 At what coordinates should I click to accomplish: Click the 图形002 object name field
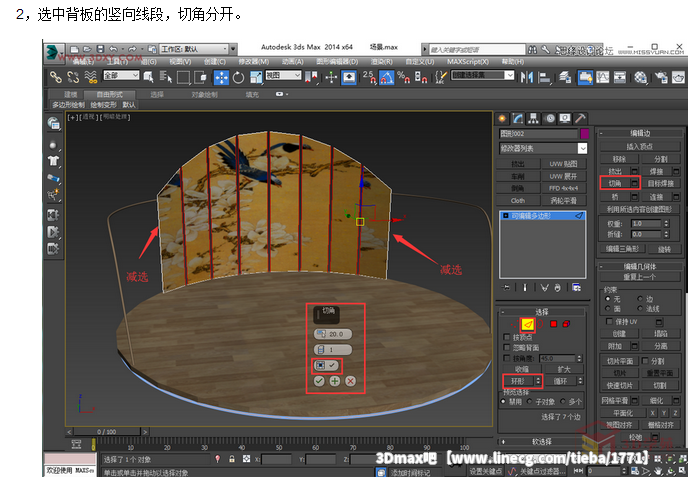pyautogui.click(x=538, y=133)
